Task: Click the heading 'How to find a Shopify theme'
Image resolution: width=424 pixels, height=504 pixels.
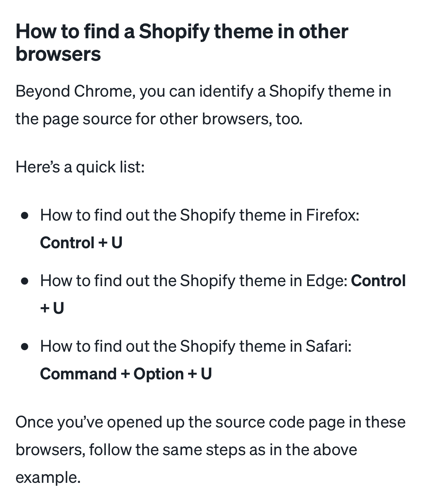Action: click(x=182, y=42)
